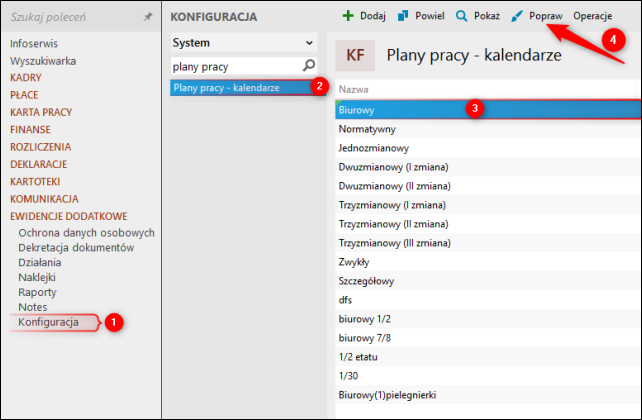Viewport: 642px width, 420px height.
Task: Select the Jednozmianowy row
Action: click(488, 148)
